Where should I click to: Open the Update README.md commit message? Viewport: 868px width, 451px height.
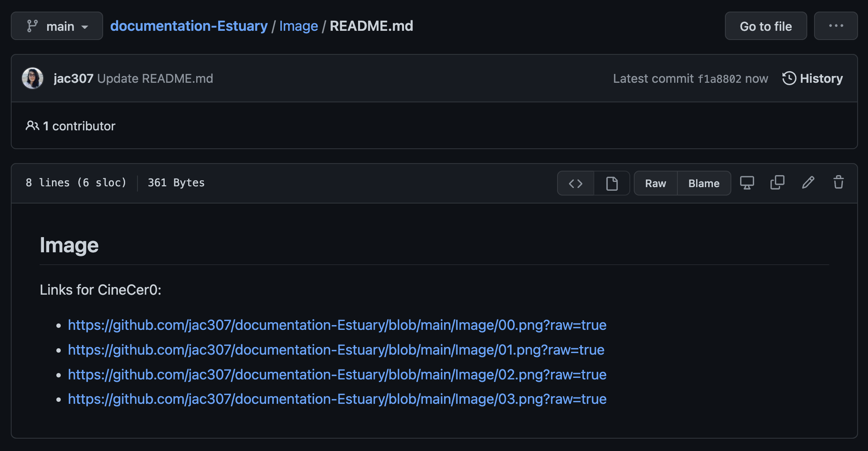tap(155, 78)
